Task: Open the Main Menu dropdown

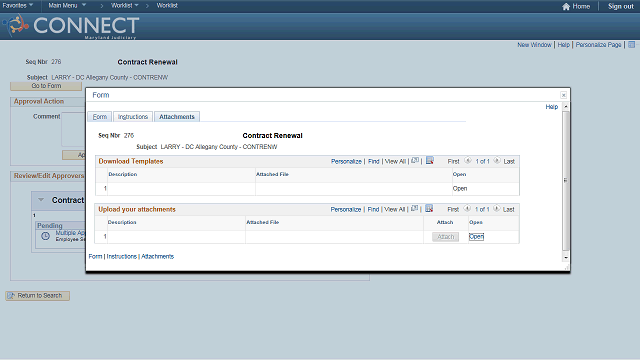Action: 67,5
